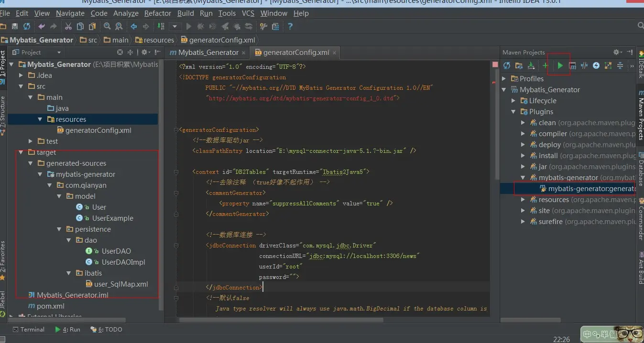Viewport: 644px width, 343px height.
Task: Open the Help question mark icon
Action: [290, 26]
